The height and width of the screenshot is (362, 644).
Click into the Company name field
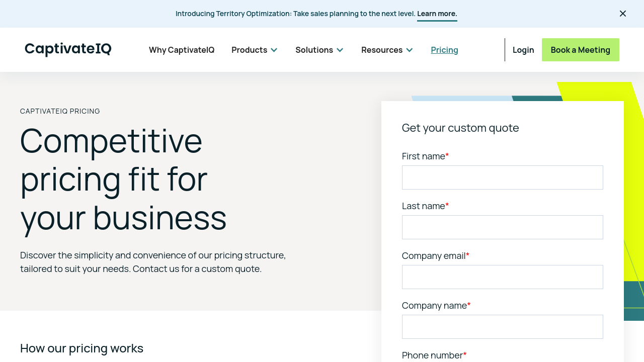point(502,327)
